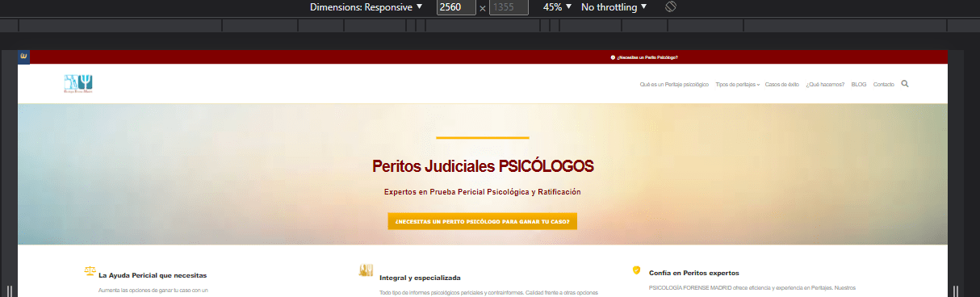Click the Psicología Forense Madrid site logo
980x297 pixels.
pos(78,83)
